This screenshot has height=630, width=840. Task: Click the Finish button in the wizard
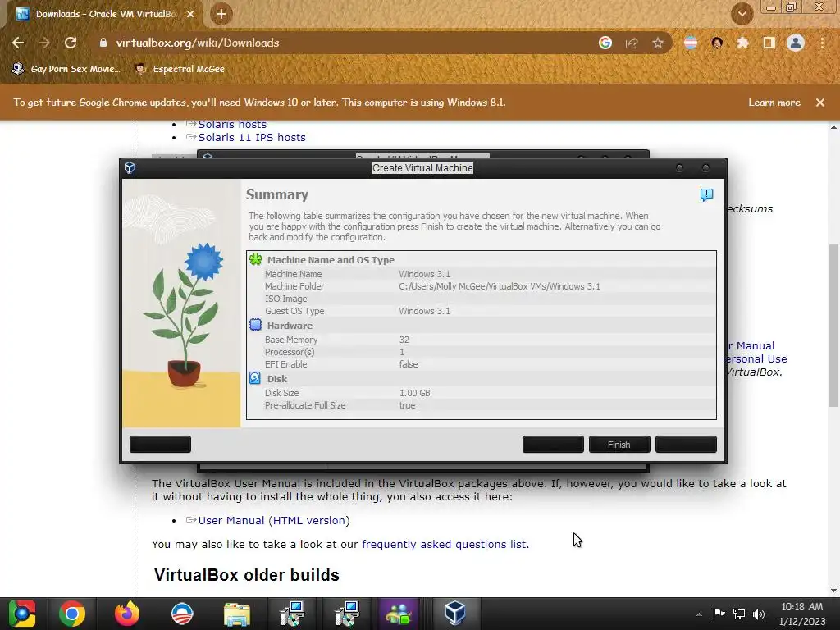tap(619, 445)
